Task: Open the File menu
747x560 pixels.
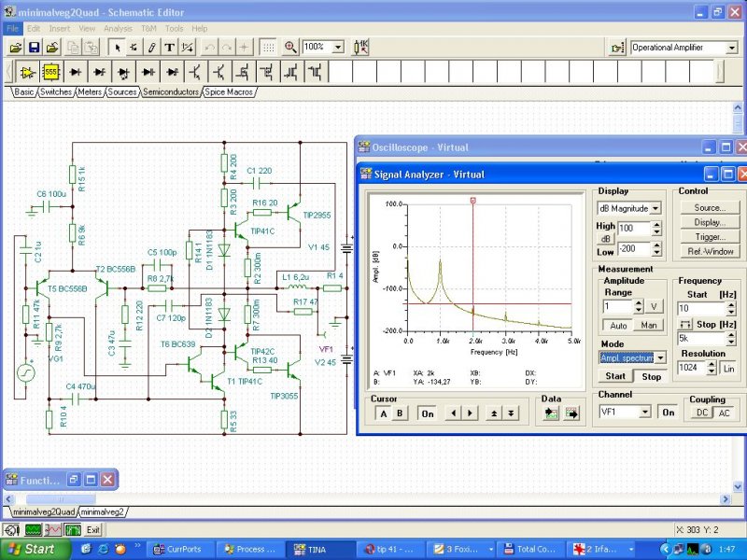Action: [x=12, y=29]
